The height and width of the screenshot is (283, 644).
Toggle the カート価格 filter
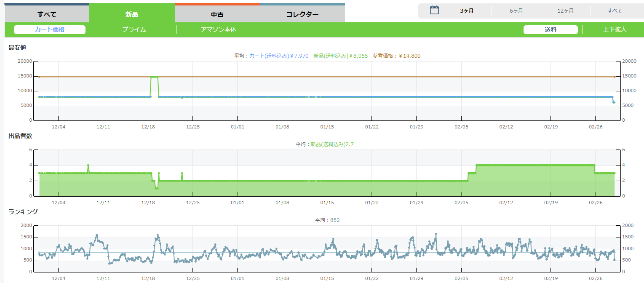point(50,29)
